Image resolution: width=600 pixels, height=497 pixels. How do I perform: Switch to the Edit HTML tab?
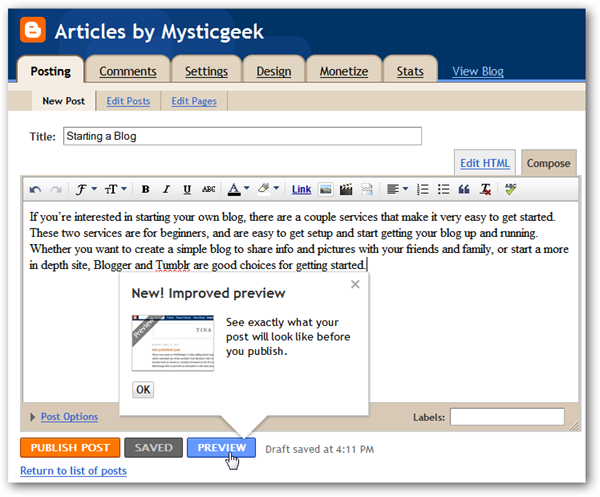tap(484, 163)
